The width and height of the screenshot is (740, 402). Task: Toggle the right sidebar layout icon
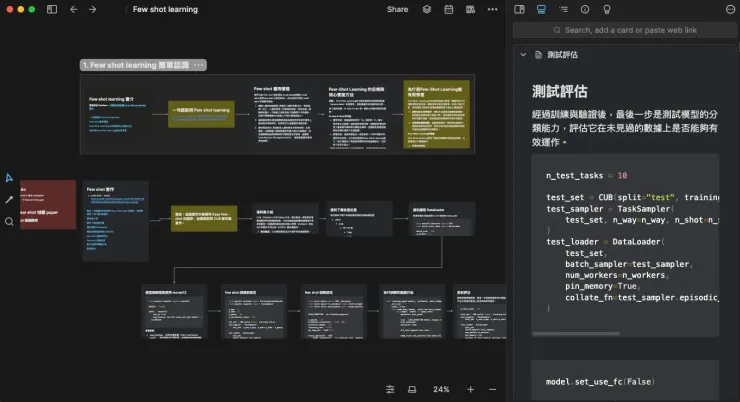coord(520,9)
